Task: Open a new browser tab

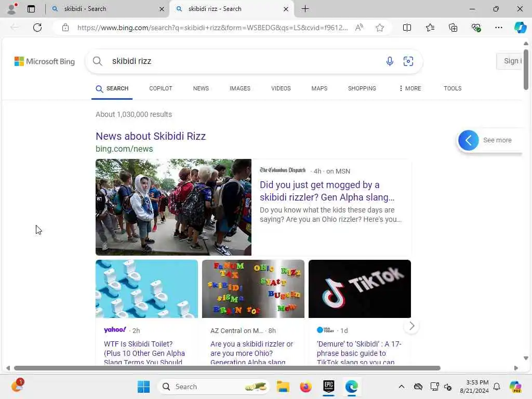Action: (x=305, y=9)
